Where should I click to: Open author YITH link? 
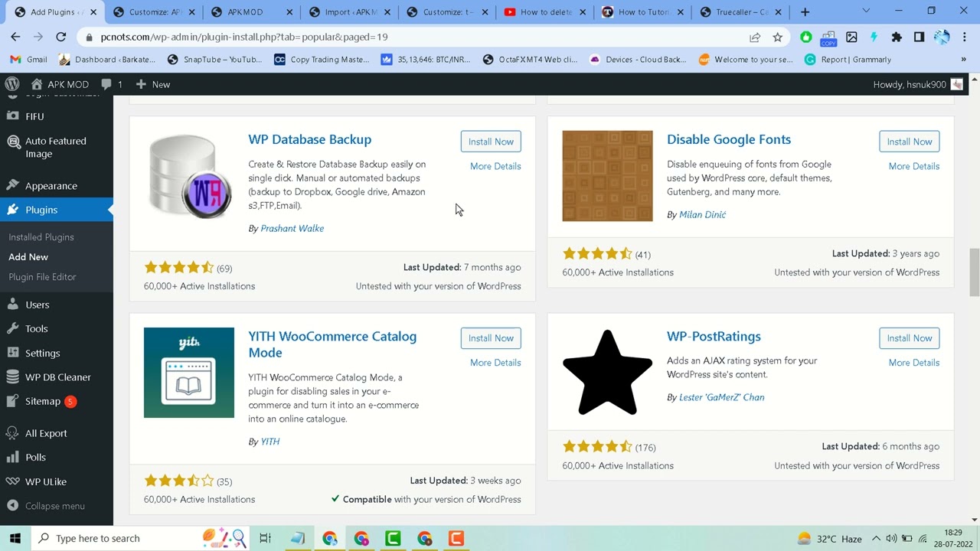click(269, 442)
